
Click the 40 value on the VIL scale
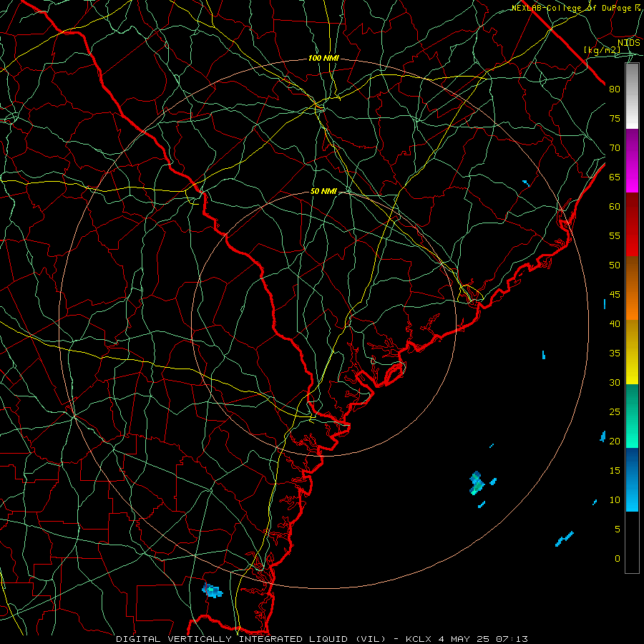coord(615,323)
